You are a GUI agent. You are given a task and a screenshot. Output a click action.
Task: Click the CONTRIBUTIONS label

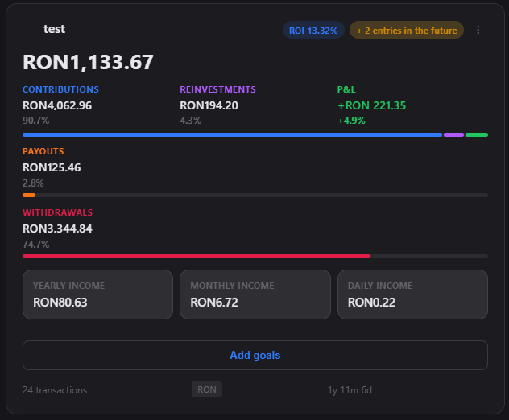coord(60,89)
